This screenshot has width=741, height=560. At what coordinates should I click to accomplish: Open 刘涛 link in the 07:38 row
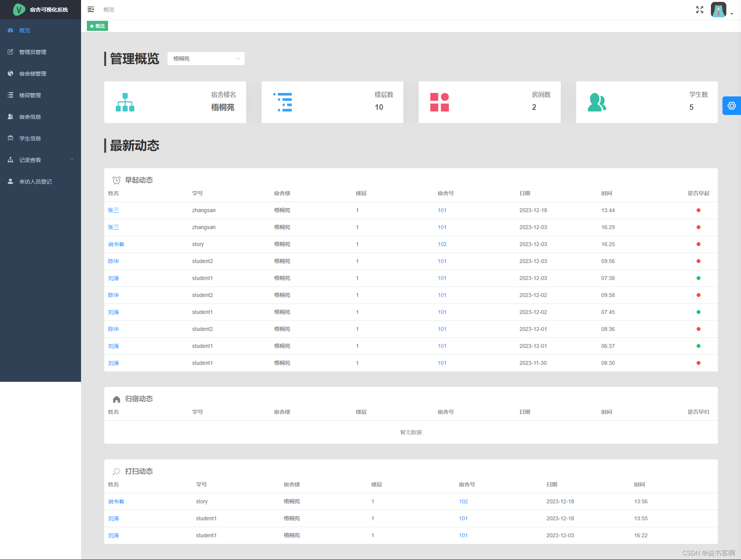click(x=113, y=278)
